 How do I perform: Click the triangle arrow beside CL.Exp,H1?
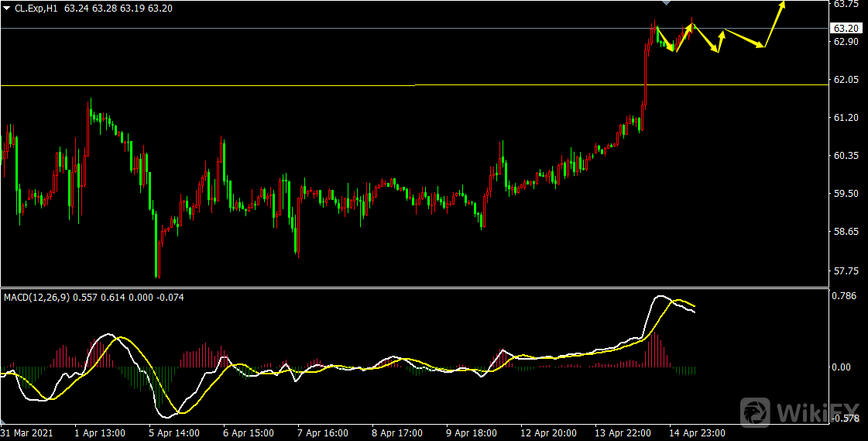(7, 9)
